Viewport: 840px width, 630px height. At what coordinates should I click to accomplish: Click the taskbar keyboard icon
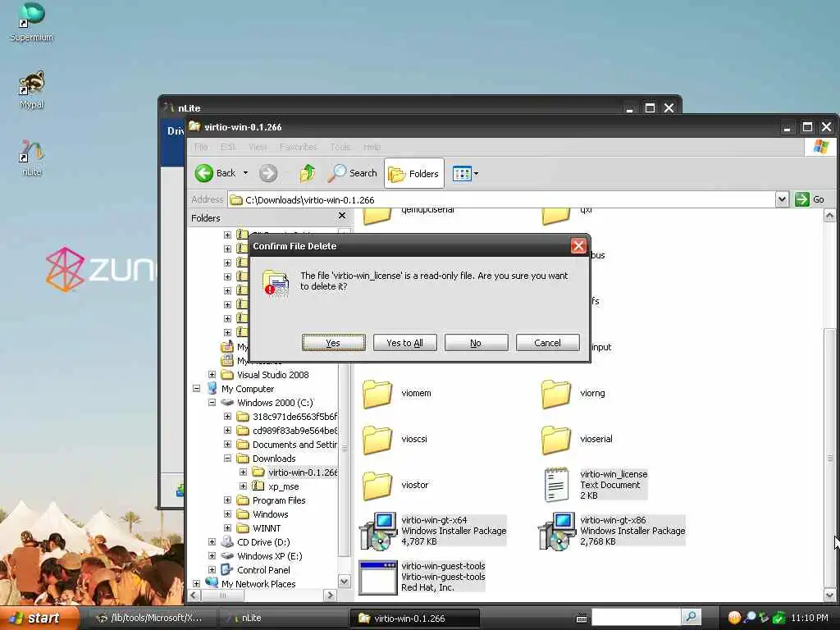582,619
